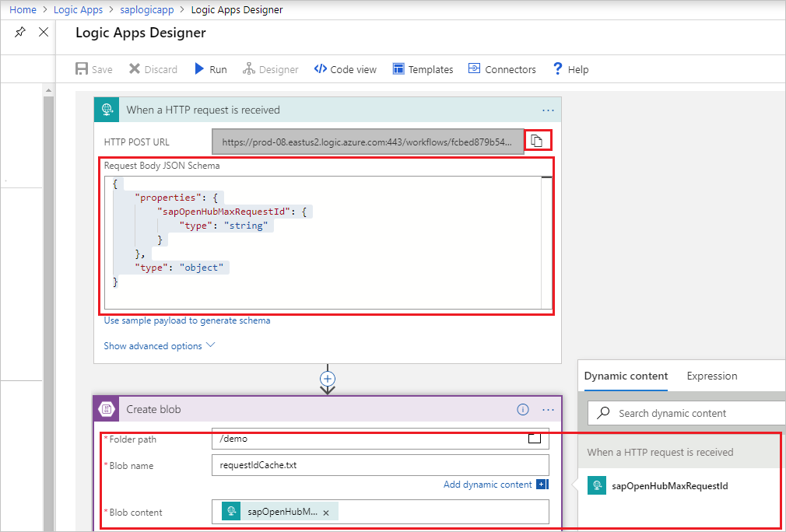This screenshot has width=786, height=532.
Task: Open the Create blob ellipsis menu
Action: pos(548,409)
